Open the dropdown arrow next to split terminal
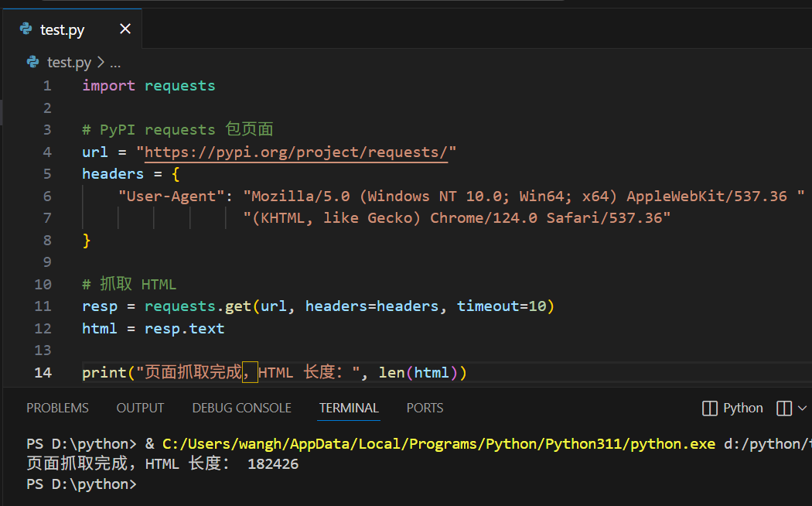The width and height of the screenshot is (812, 506). point(802,408)
